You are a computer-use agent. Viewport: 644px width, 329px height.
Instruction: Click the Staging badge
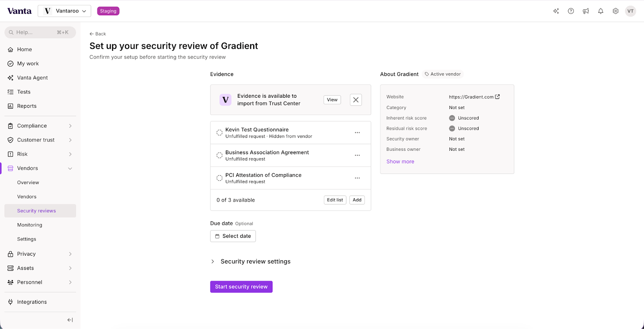[x=108, y=11]
